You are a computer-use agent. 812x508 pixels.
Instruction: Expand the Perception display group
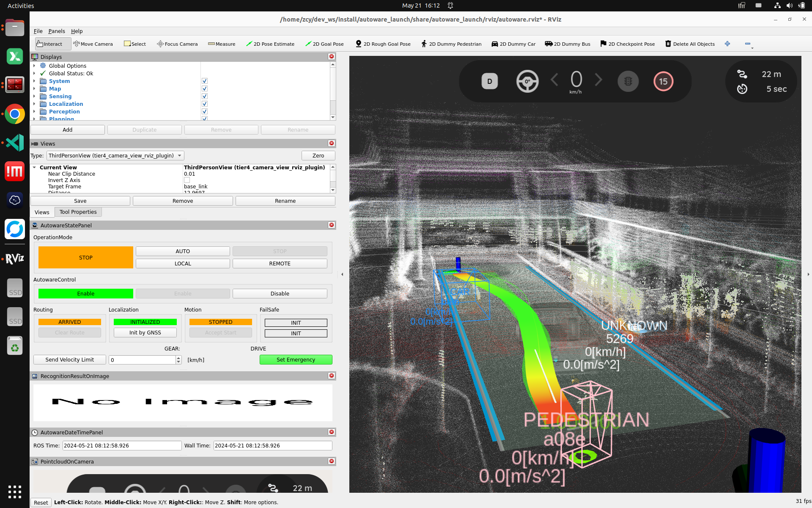pos(34,112)
